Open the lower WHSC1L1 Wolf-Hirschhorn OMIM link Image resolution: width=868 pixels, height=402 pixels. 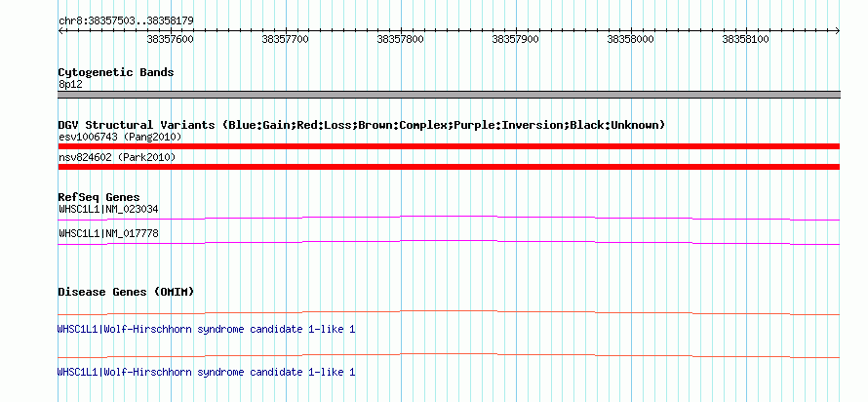tap(206, 372)
